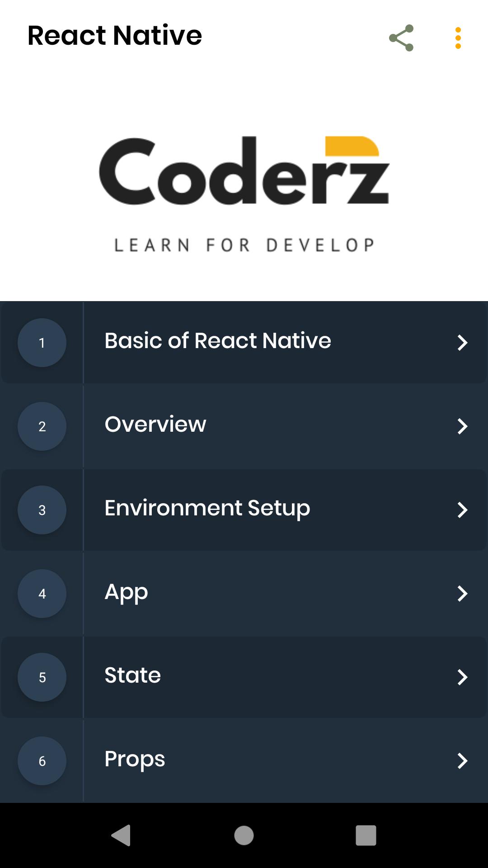Tap chevron on Props row
Image resolution: width=488 pixels, height=868 pixels.
coord(462,761)
